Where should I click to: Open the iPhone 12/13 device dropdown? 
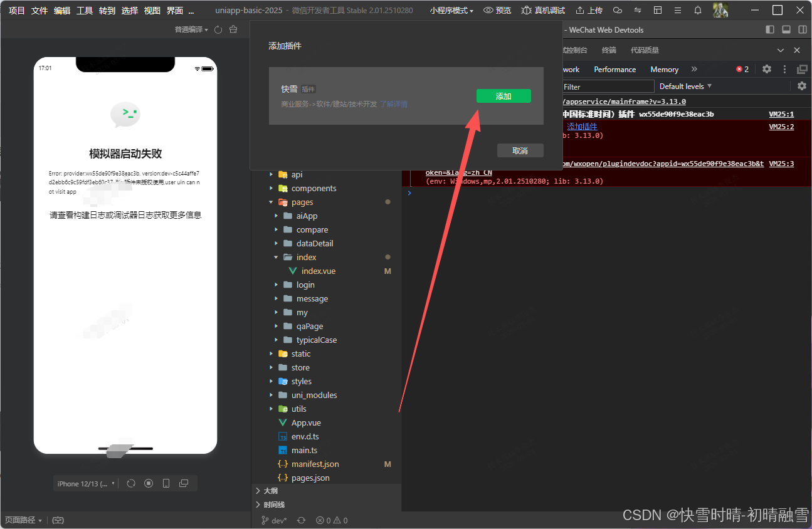click(x=87, y=483)
